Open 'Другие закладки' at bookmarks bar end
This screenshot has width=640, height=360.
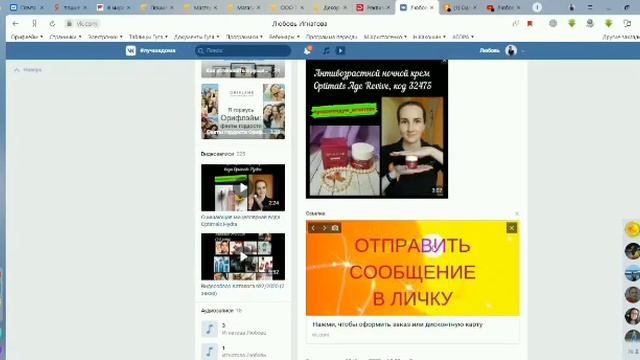[620, 37]
